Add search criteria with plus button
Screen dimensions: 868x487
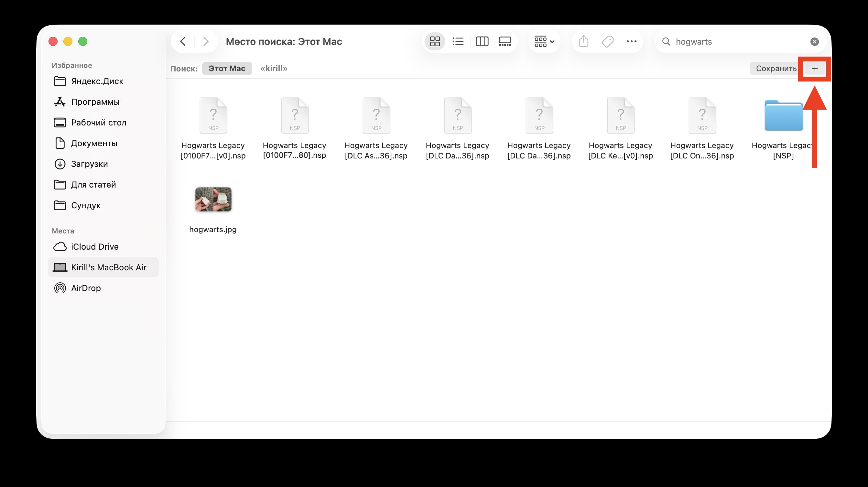814,69
